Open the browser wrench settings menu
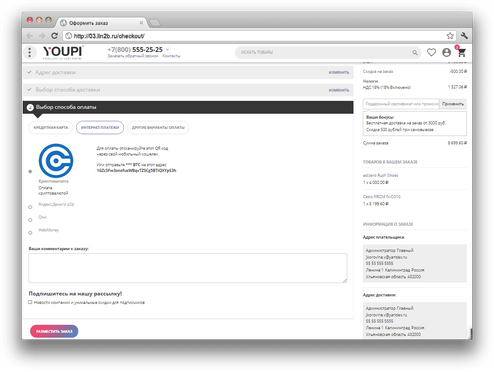The width and height of the screenshot is (494, 372). [464, 36]
